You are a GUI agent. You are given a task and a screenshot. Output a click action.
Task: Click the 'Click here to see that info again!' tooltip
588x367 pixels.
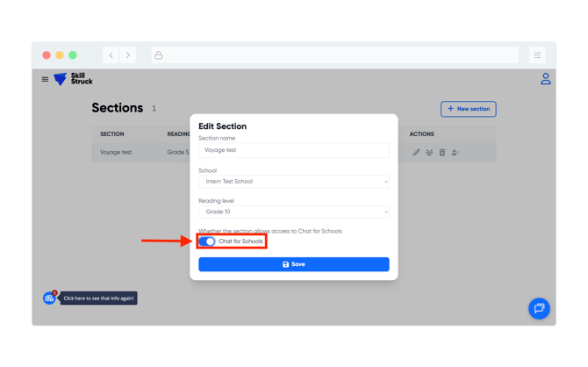pyautogui.click(x=98, y=299)
